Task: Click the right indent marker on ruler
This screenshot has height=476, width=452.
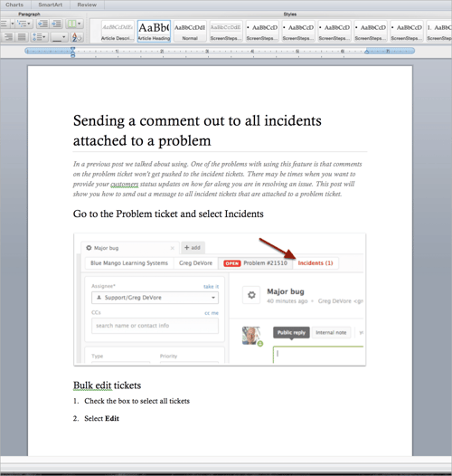Action: point(366,52)
